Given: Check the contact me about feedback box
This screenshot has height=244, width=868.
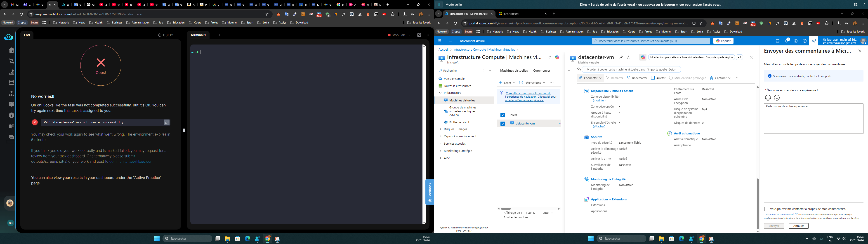Looking at the screenshot, I should (766, 209).
